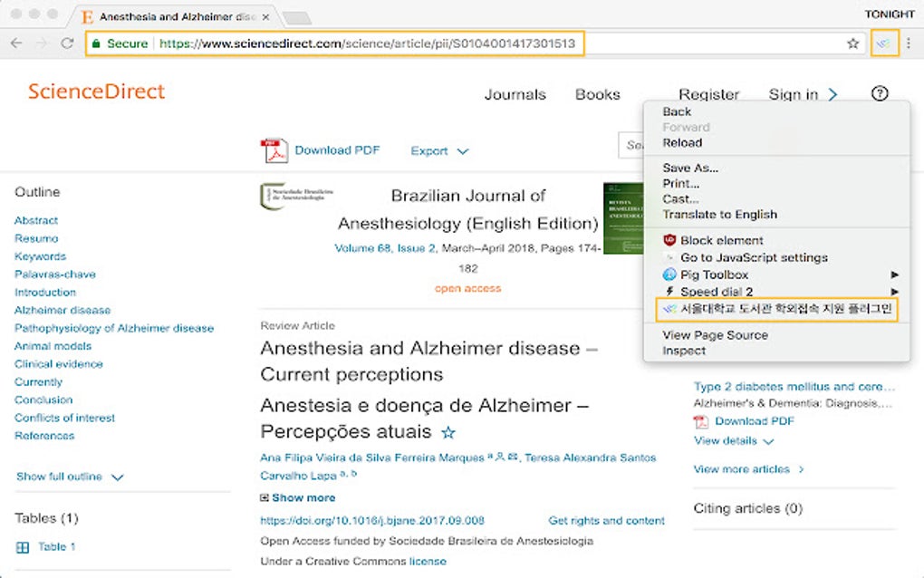The width and height of the screenshot is (924, 578).
Task: Open Chrome's three-dot menu
Action: click(x=910, y=43)
